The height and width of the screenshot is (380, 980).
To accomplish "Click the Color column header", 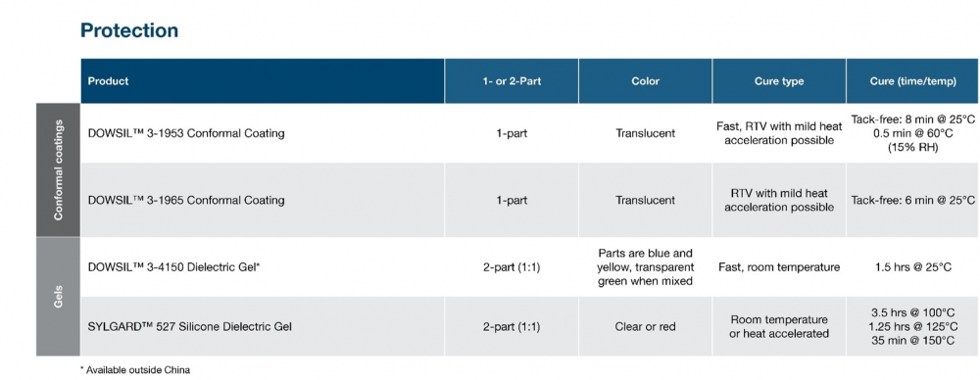I will [645, 81].
